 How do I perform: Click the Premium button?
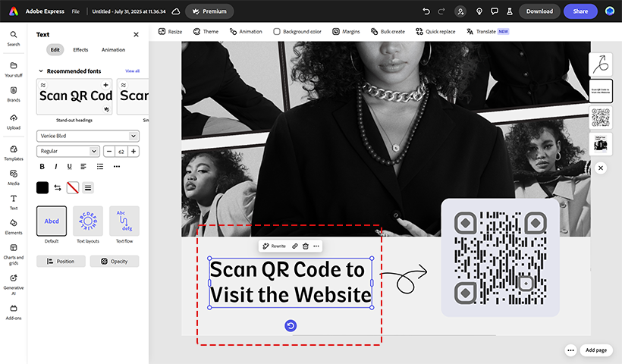pyautogui.click(x=209, y=11)
